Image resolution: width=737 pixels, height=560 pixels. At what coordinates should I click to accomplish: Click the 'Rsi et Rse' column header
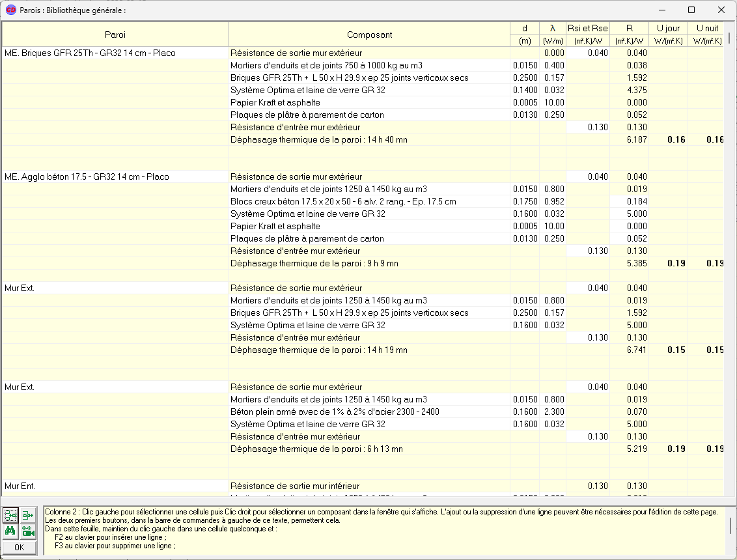(x=588, y=28)
